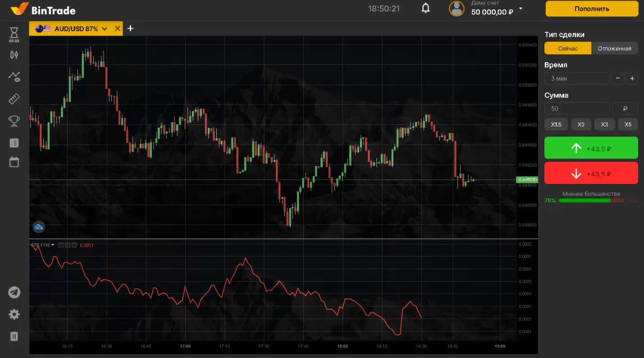Open the candlestick chart type icon
Viewport: 644px width, 358px height.
point(14,55)
